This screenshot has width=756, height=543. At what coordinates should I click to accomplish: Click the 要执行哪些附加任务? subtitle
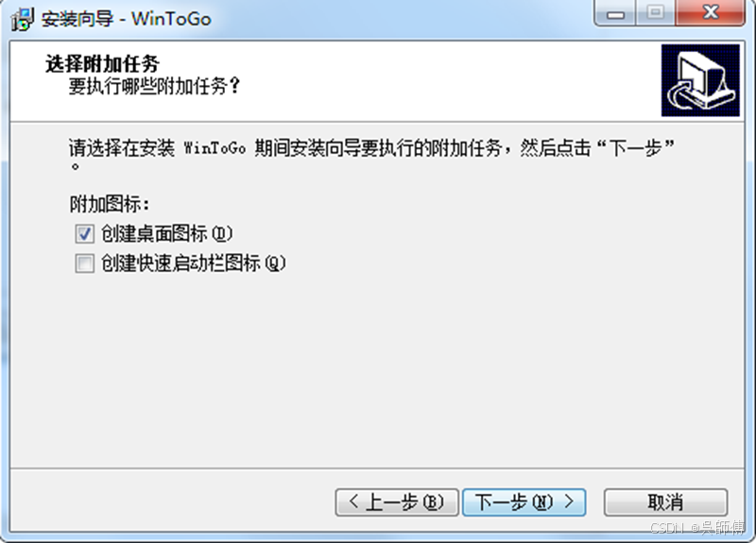pos(154,87)
